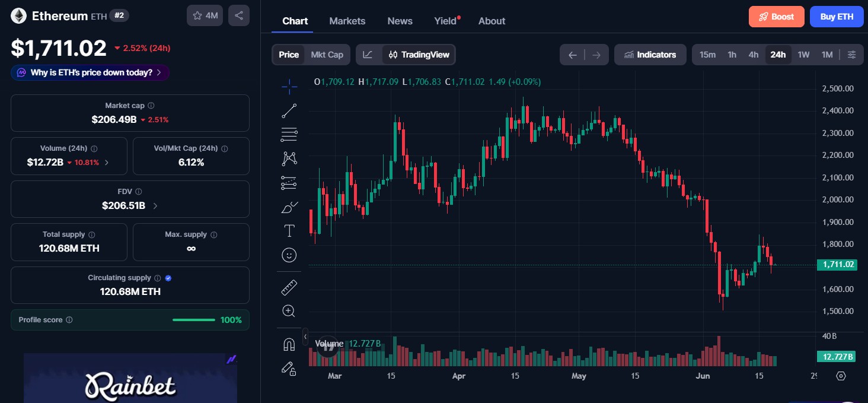Set chart interval to 1h
This screenshot has height=403, width=868.
click(x=732, y=55)
